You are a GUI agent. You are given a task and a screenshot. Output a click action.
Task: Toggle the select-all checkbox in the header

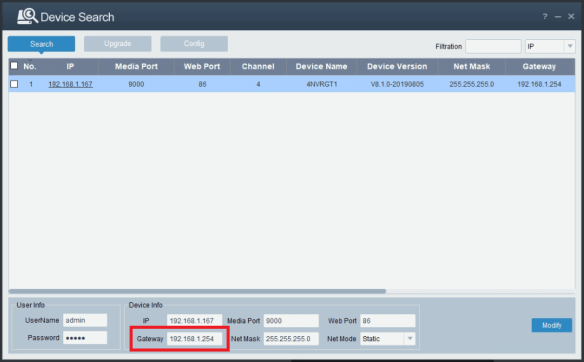[14, 66]
